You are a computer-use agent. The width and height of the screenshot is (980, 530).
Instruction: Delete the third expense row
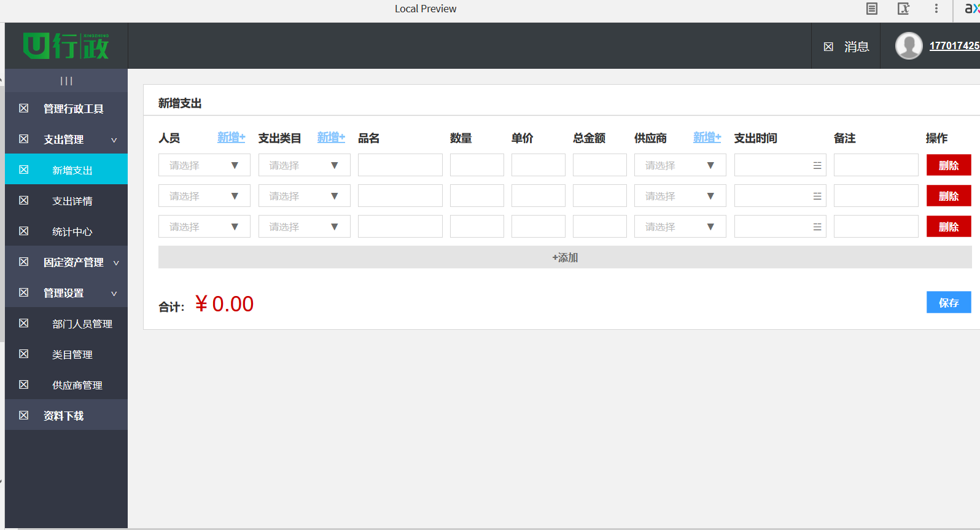(949, 227)
